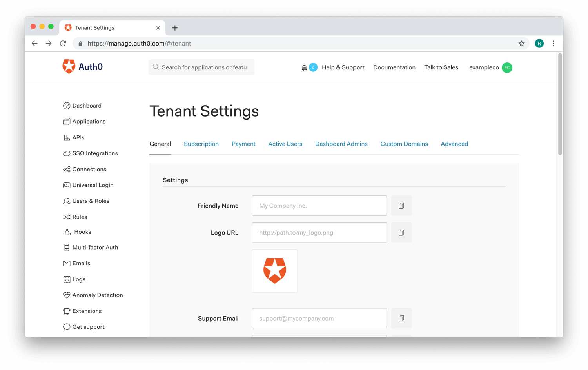Open Anomaly Detection settings
The width and height of the screenshot is (588, 370).
coord(67,295)
